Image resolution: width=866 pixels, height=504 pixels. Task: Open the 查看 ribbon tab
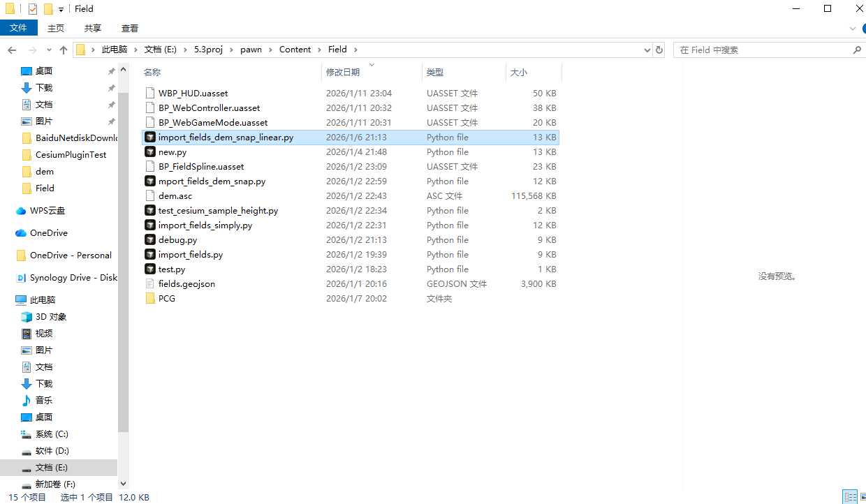130,28
